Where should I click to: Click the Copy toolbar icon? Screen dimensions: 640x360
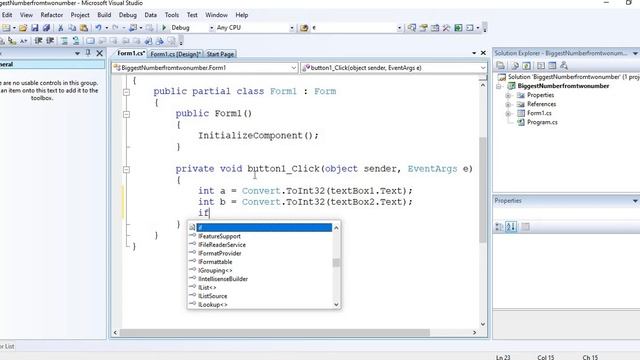[x=72, y=28]
